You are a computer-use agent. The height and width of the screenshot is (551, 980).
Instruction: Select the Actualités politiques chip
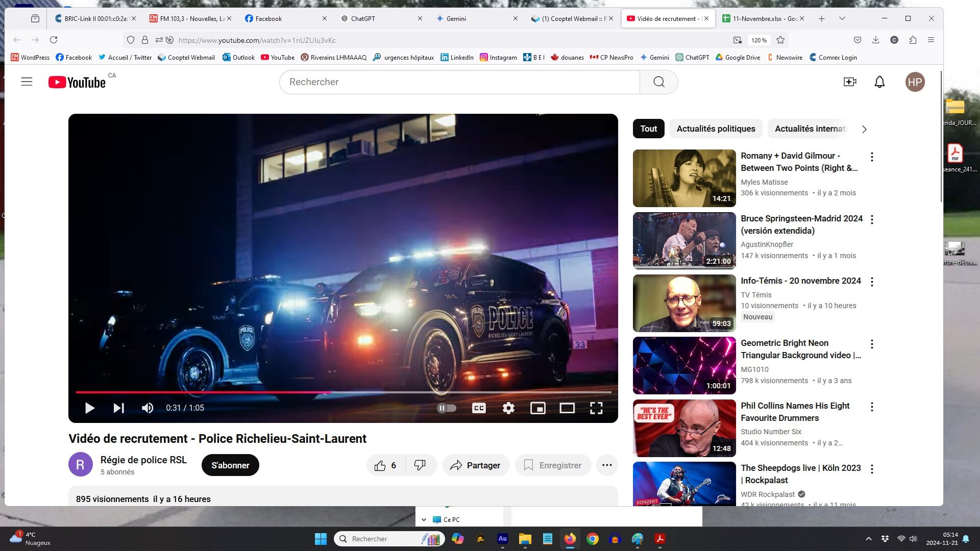[x=716, y=129]
